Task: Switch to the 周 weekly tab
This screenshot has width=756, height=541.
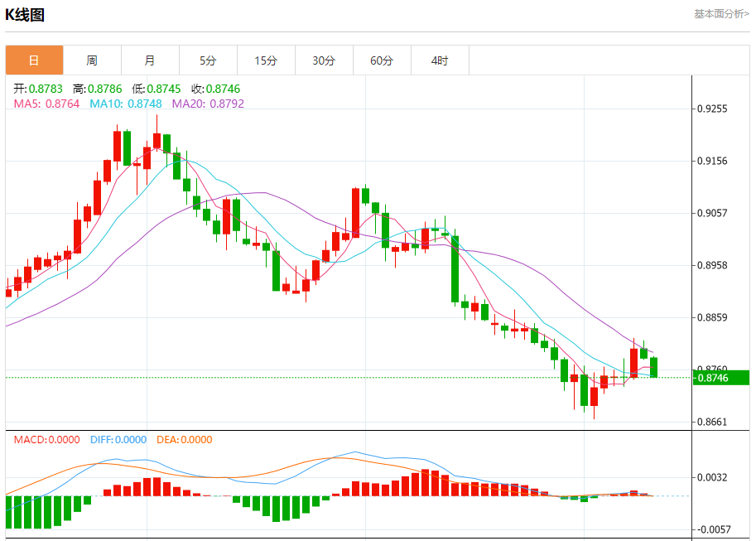Action: click(92, 60)
